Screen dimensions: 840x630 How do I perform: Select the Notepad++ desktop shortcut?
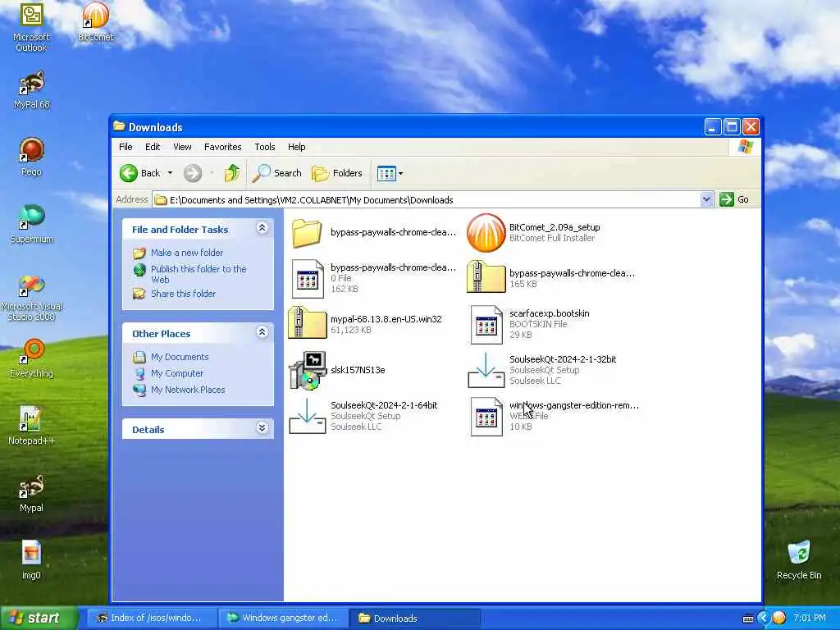pos(31,426)
